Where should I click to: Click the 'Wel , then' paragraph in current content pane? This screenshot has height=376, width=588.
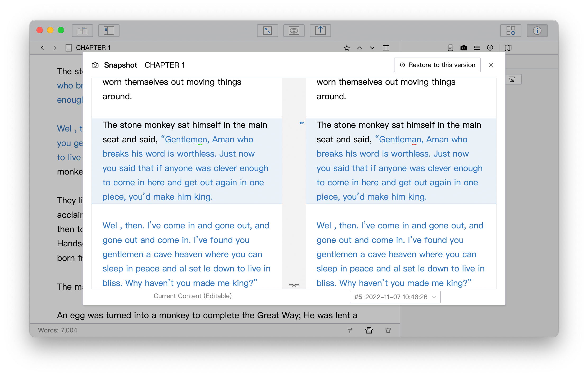point(187,254)
